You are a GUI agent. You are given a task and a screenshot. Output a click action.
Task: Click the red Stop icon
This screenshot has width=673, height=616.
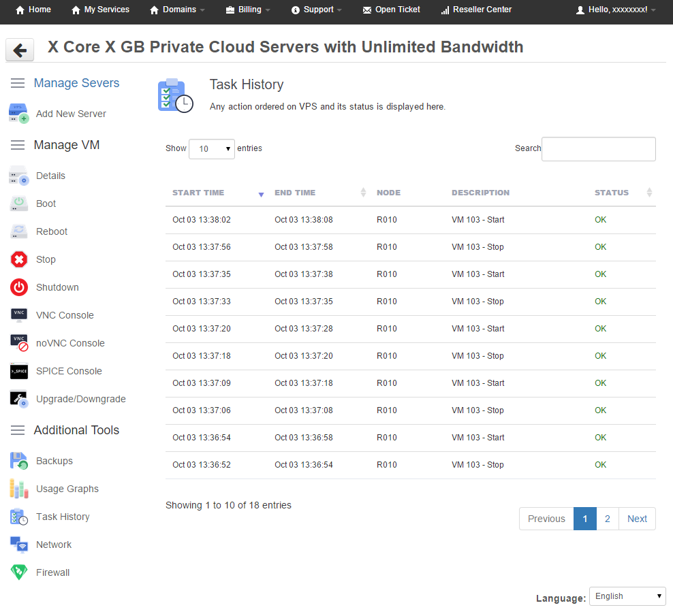click(x=19, y=259)
